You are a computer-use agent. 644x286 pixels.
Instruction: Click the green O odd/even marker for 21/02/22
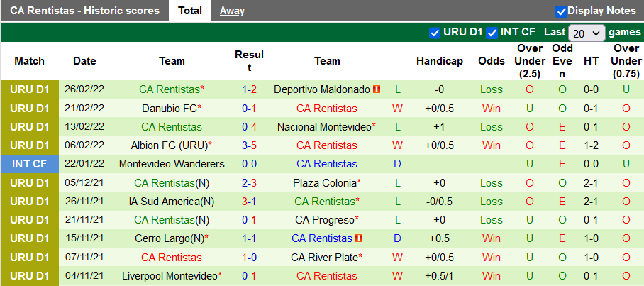(562, 109)
